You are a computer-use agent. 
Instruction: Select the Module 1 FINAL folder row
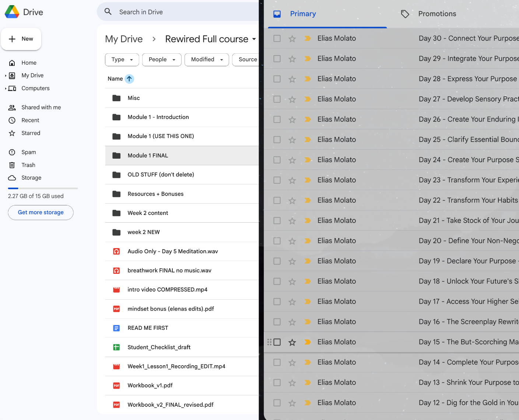coord(182,155)
